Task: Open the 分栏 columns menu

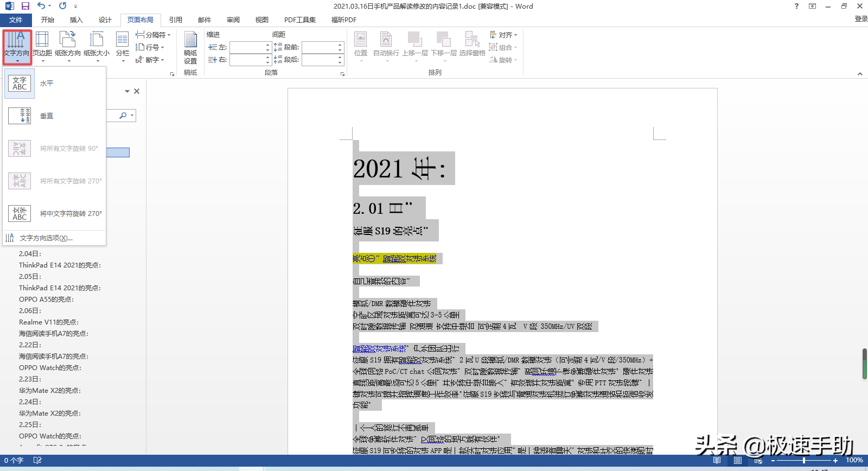Action: pos(123,47)
